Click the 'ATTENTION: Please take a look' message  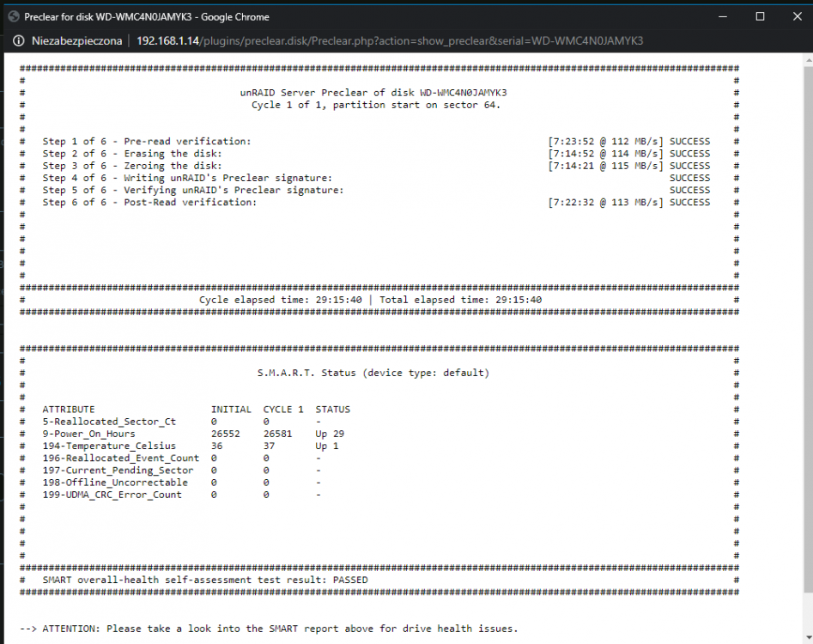[269, 629]
